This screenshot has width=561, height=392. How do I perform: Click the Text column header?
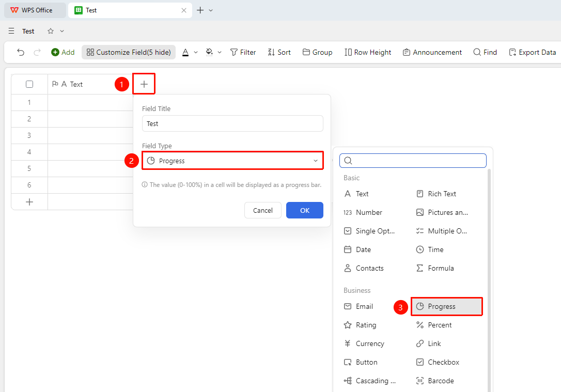90,84
